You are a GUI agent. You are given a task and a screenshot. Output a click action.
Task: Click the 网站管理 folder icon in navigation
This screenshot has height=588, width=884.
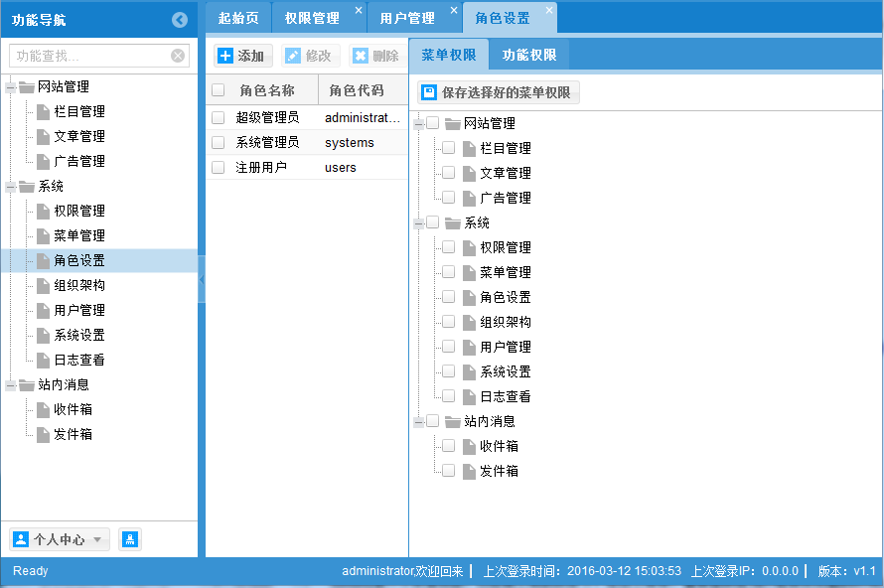(x=26, y=86)
